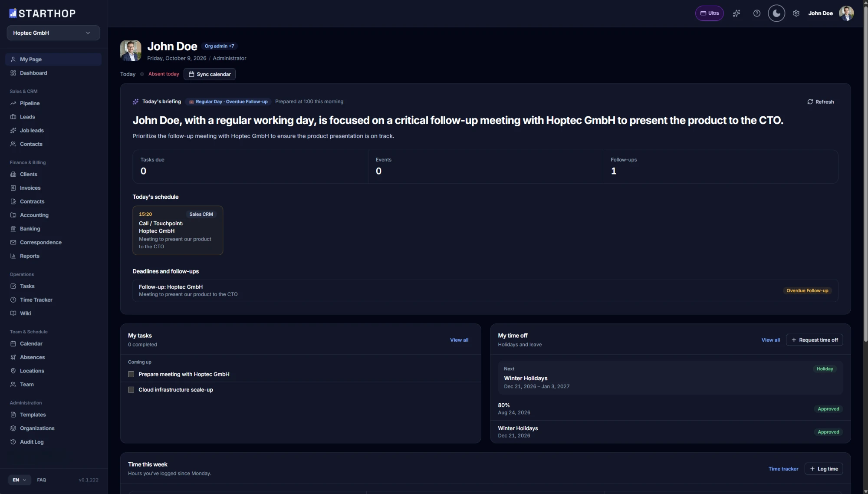The height and width of the screenshot is (494, 868).
Task: Open the Leads sidebar item
Action: (53, 117)
